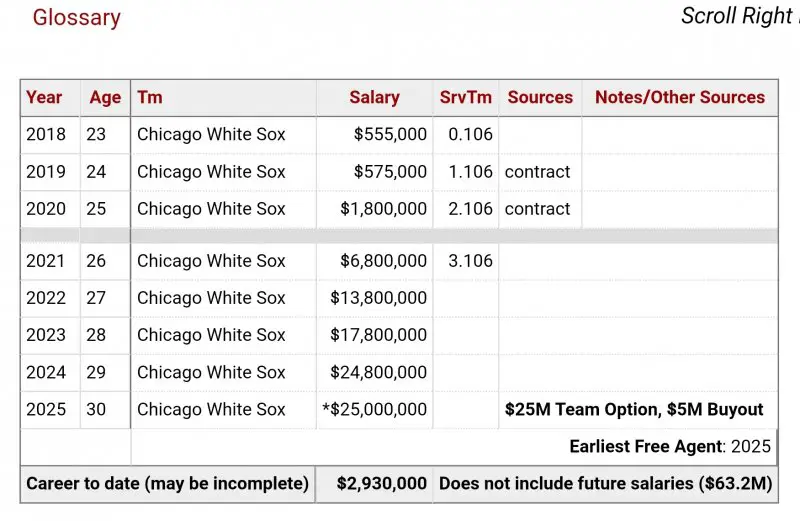Sort by the Salary column header
The width and height of the screenshot is (800, 521).
point(374,97)
